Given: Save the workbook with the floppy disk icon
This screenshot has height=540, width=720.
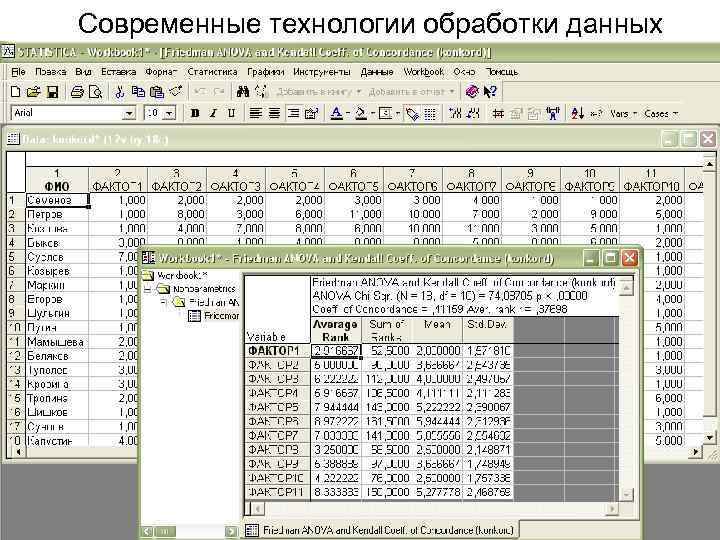Looking at the screenshot, I should 52,92.
